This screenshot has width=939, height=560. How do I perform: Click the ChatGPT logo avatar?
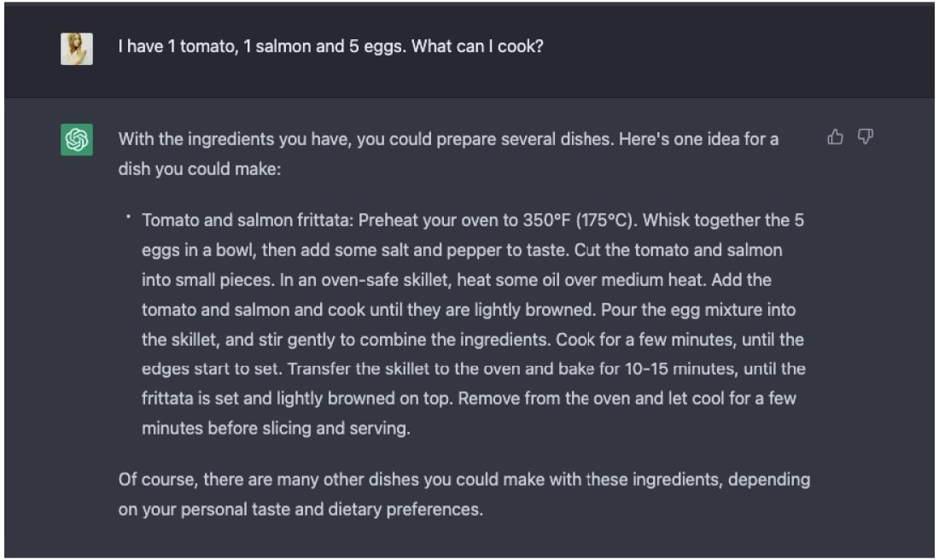[x=77, y=139]
